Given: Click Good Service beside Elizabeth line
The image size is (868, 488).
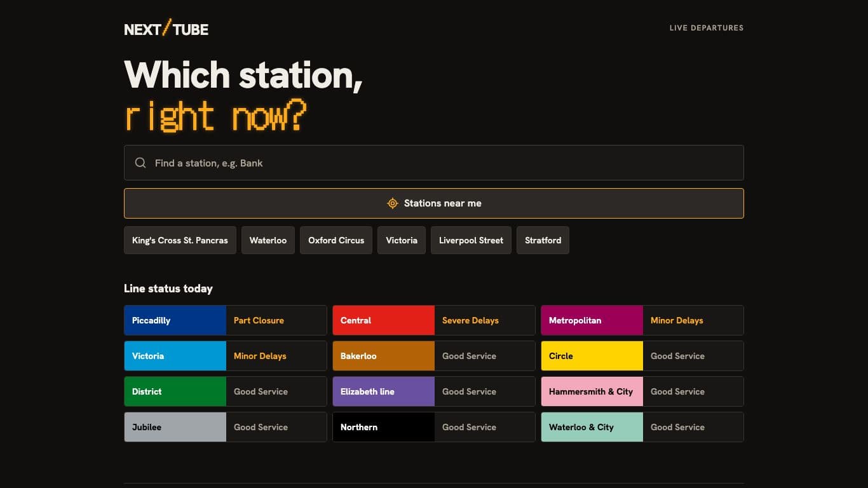Looking at the screenshot, I should pos(469,391).
